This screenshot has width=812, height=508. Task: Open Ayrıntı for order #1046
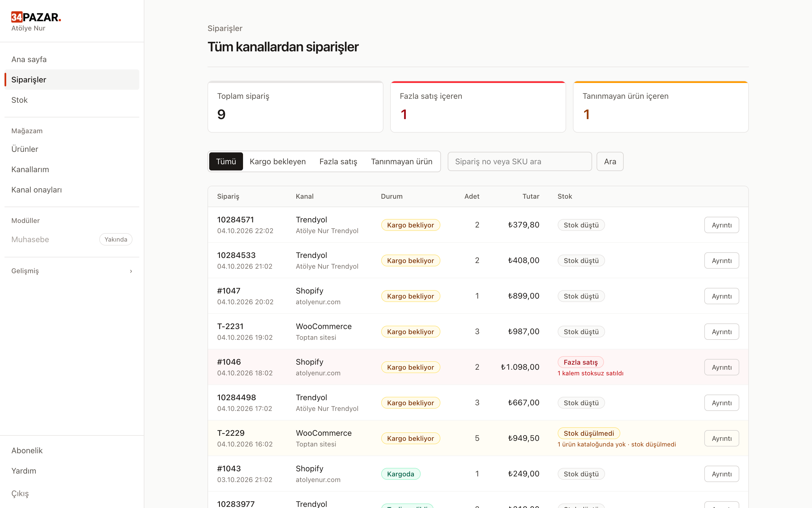point(722,367)
